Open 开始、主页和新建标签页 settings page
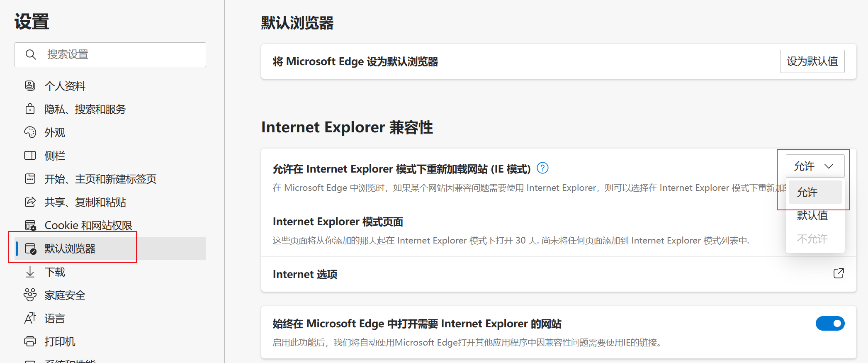868x363 pixels. pos(100,179)
